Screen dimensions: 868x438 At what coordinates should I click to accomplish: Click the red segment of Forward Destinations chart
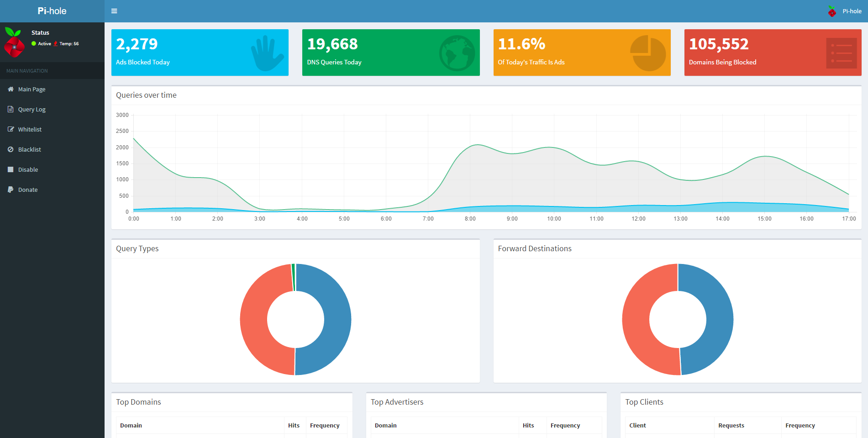tap(637, 320)
